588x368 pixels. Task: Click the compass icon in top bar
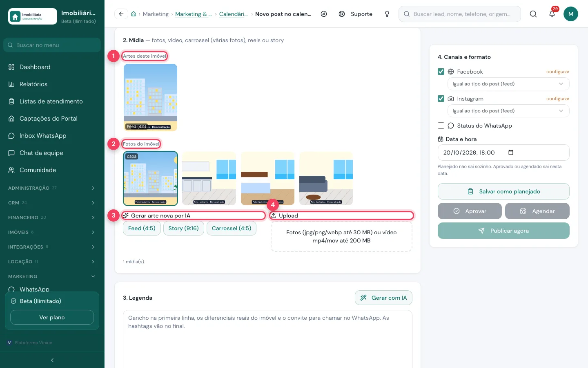pos(324,14)
